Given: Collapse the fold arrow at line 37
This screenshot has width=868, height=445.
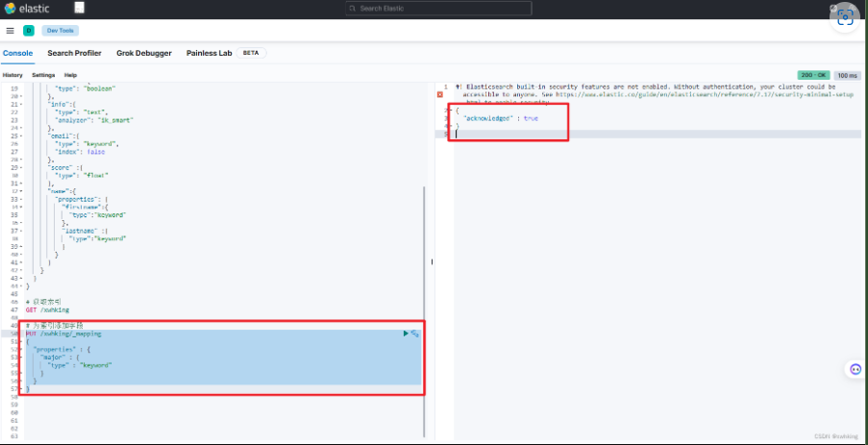Looking at the screenshot, I should pyautogui.click(x=20, y=231).
